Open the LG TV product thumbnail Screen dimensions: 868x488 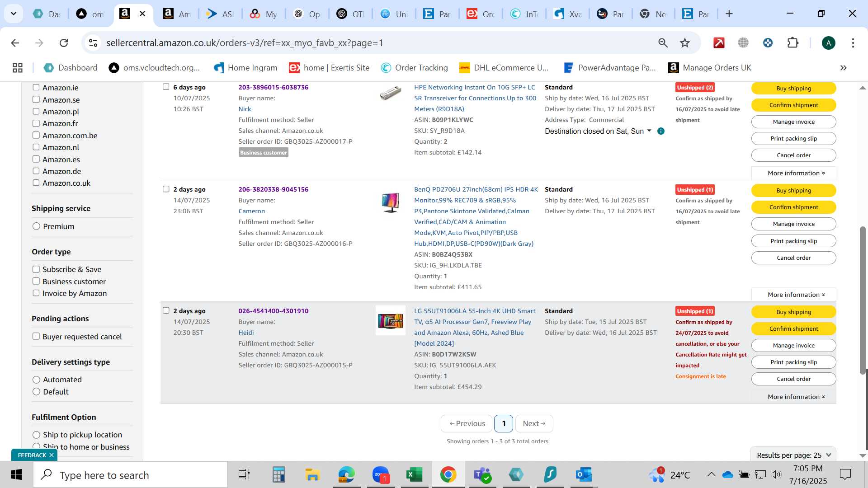point(391,321)
